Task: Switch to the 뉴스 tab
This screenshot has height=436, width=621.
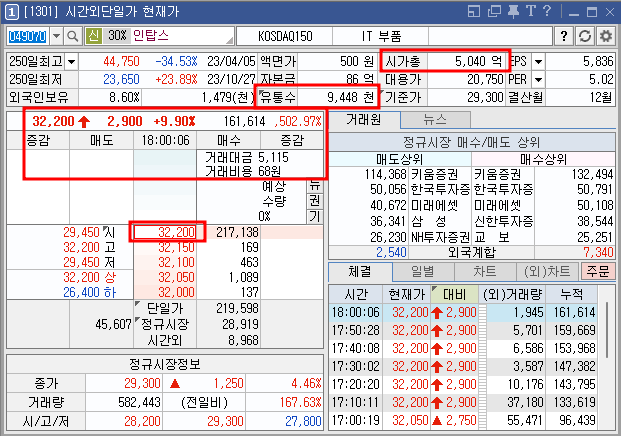Action: pyautogui.click(x=435, y=120)
